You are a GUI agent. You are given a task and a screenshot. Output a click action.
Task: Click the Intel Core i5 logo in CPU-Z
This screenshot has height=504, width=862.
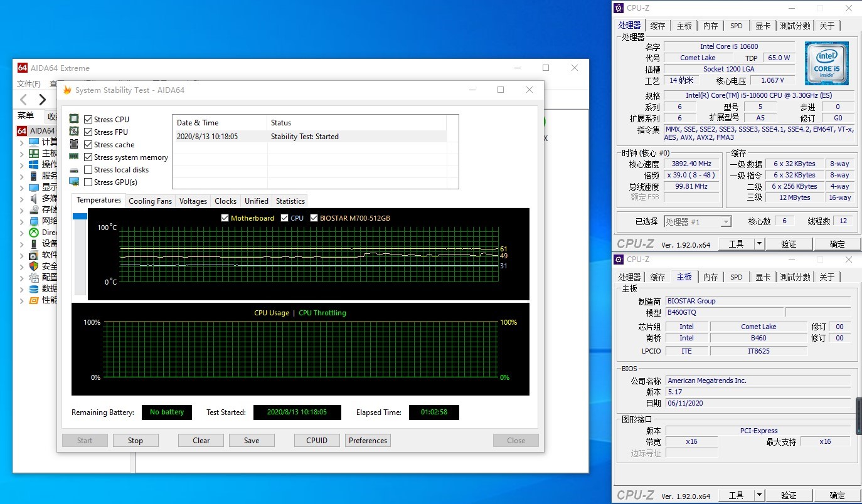[827, 63]
